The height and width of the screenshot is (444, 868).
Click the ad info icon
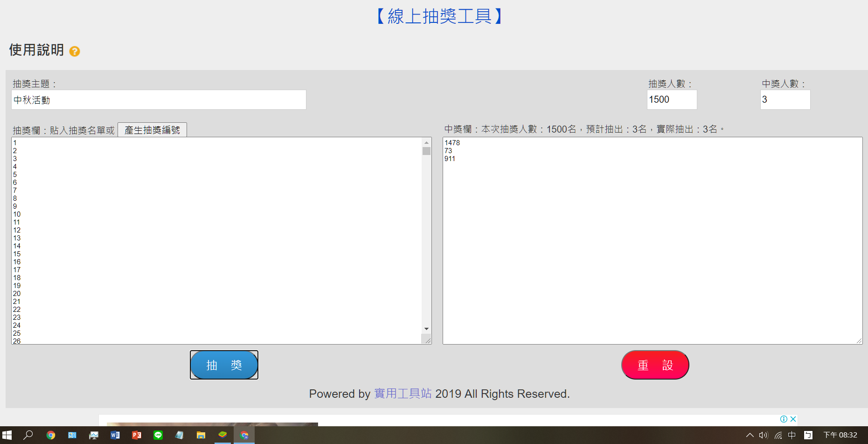click(784, 419)
